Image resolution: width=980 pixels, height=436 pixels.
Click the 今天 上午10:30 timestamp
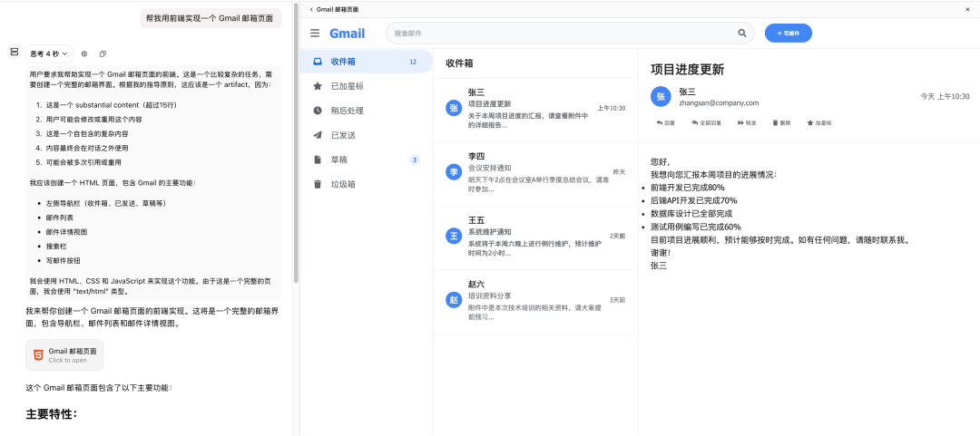945,97
